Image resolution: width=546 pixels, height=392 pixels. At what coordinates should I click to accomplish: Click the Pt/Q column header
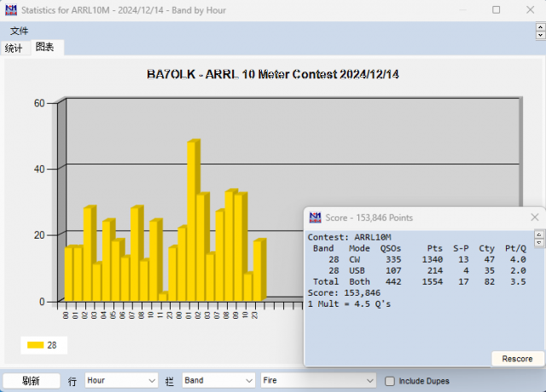point(515,248)
